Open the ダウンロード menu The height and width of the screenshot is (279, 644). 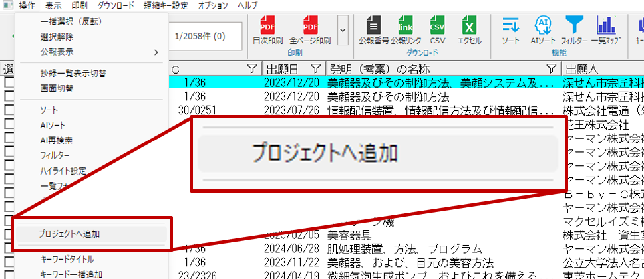116,6
